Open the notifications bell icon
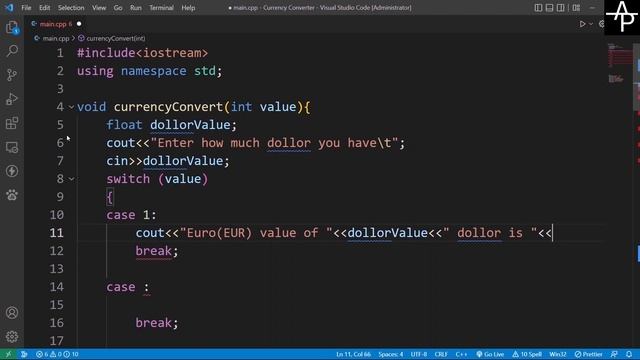Image resolution: width=640 pixels, height=360 pixels. [x=629, y=354]
